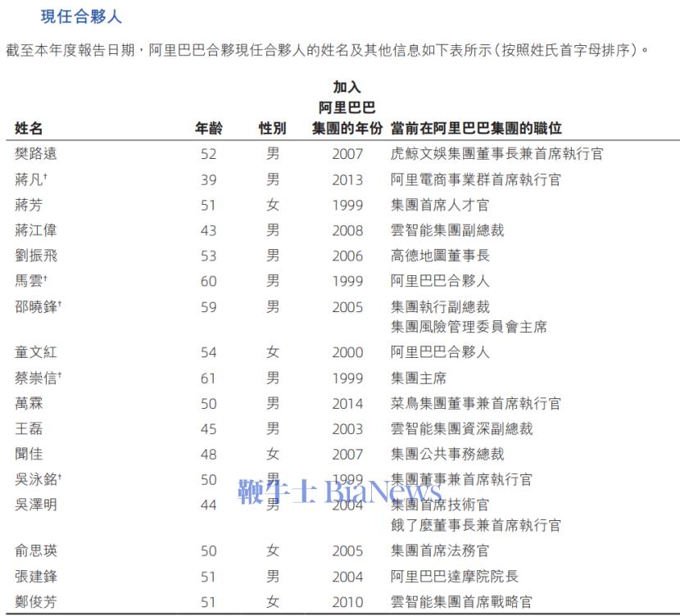This screenshot has width=680, height=616.
Task: Select the name 劉振飛
Action: [x=35, y=256]
